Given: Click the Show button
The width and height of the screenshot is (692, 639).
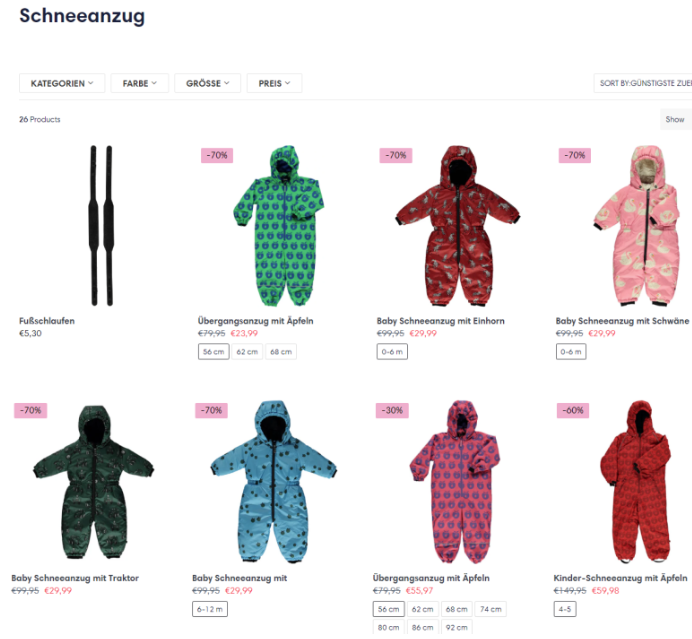Looking at the screenshot, I should pos(676,119).
